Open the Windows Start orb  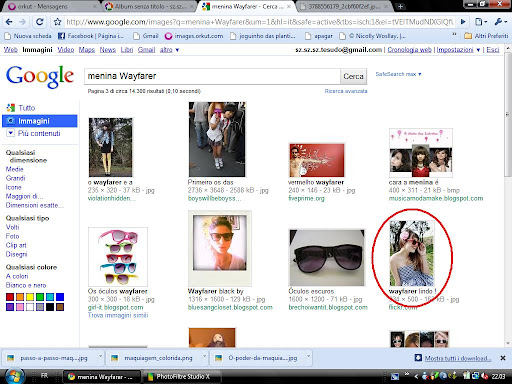point(15,376)
